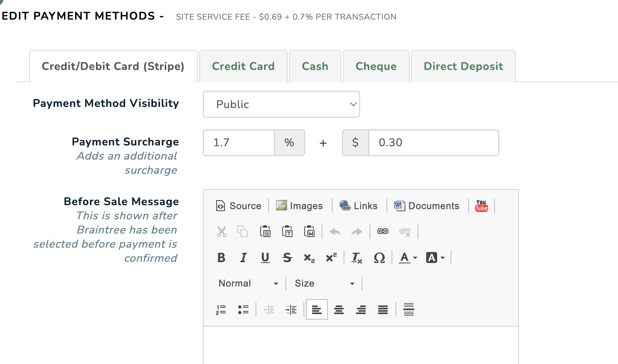This screenshot has height=364, width=618.
Task: Open the Documents browser button
Action: (427, 206)
